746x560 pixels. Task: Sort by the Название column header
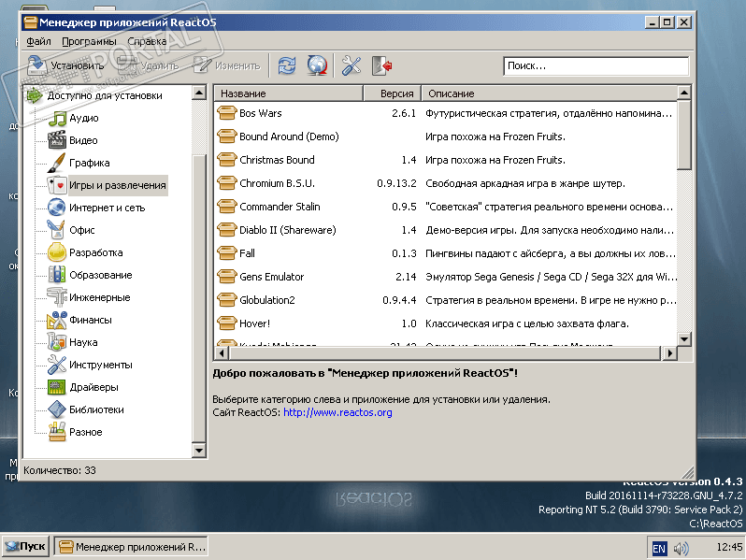pos(289,93)
